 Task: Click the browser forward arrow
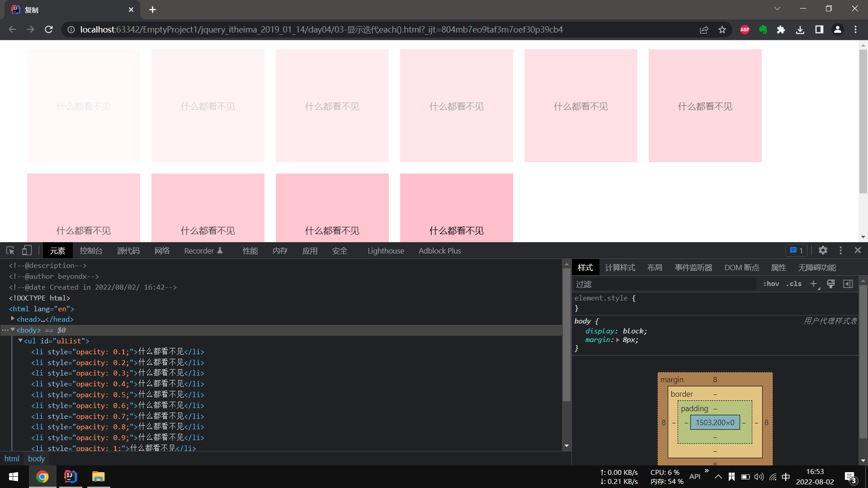[30, 29]
